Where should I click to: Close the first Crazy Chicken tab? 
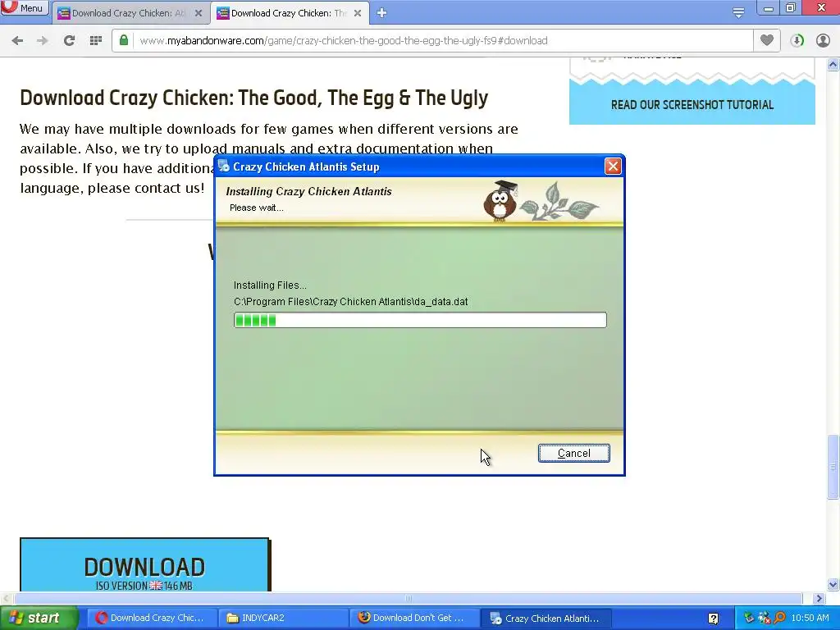[x=199, y=13]
